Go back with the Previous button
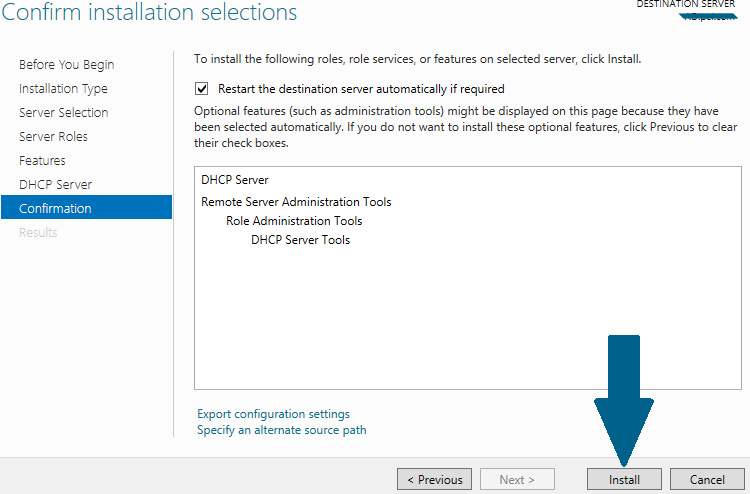 point(434,479)
